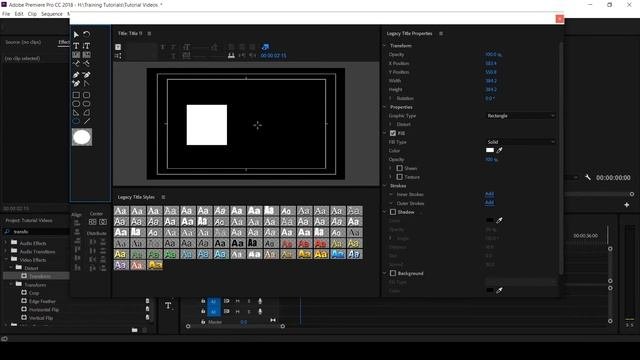Open the Fill Type Solid dropdown
The width and height of the screenshot is (640, 360).
[x=520, y=142]
